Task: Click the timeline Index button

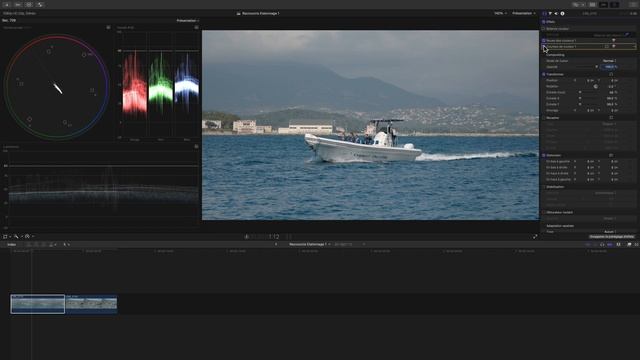Action: pos(11,244)
